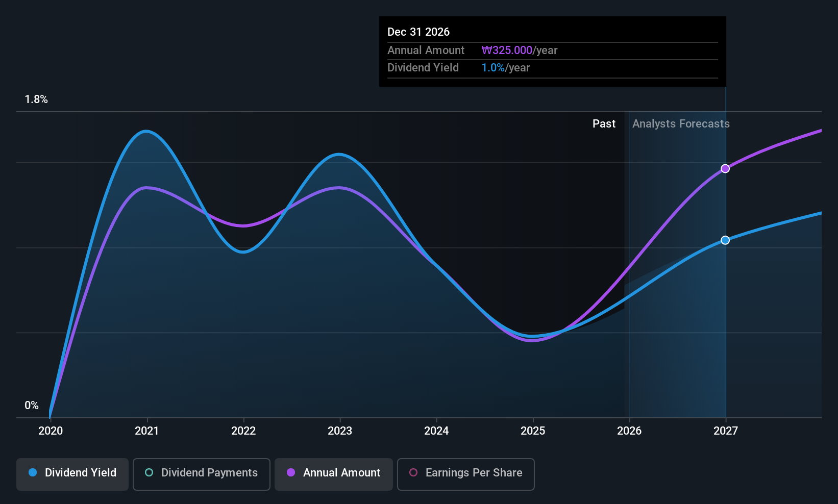Click the purple Annual Amount legend dot
The width and height of the screenshot is (838, 504).
click(291, 472)
